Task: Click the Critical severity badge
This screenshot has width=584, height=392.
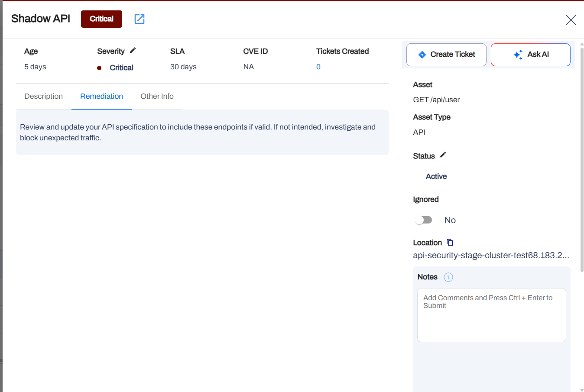Action: click(101, 19)
